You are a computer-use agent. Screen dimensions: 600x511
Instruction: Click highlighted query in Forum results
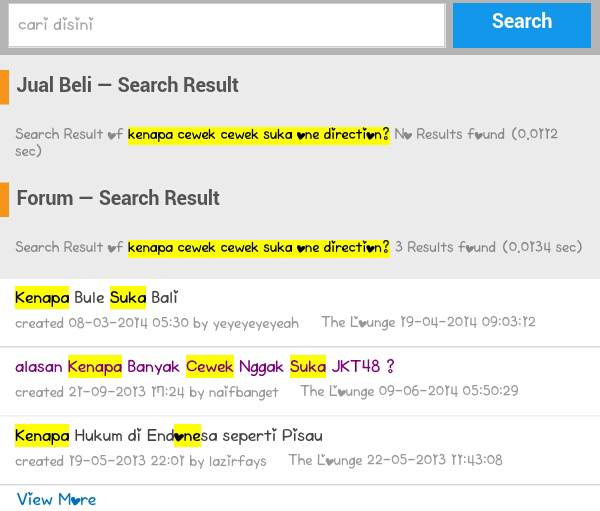259,248
